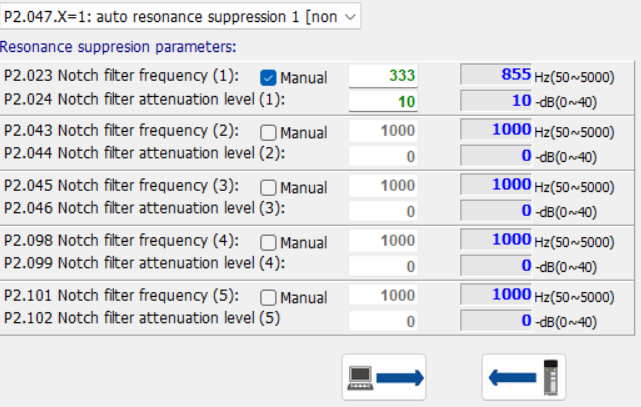Click the drive-to-PC read arrow icon

click(x=524, y=377)
